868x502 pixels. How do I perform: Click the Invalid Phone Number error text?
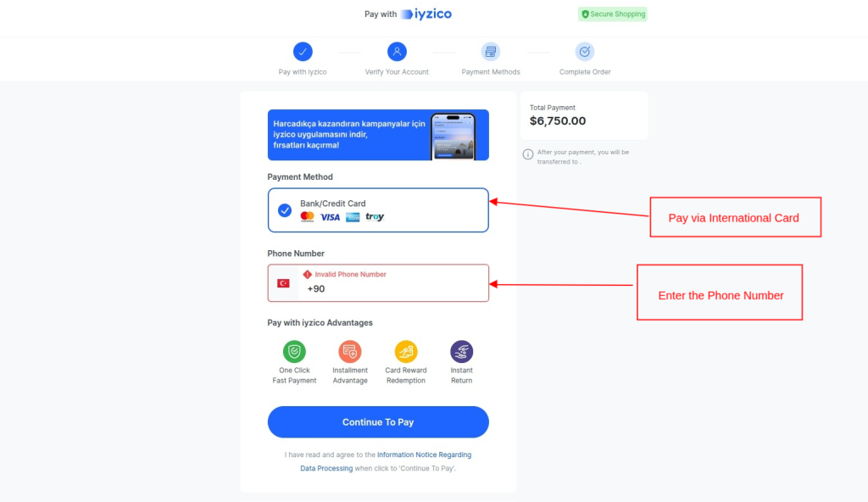pos(350,274)
